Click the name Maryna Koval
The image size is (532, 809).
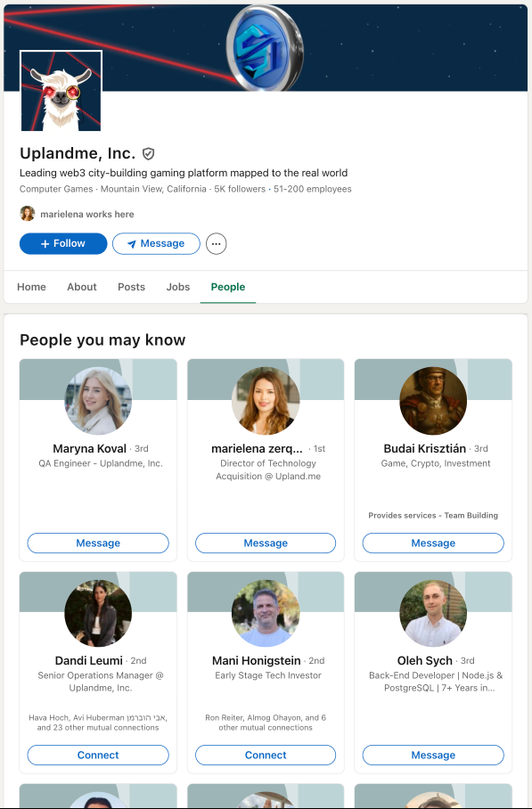pos(89,448)
